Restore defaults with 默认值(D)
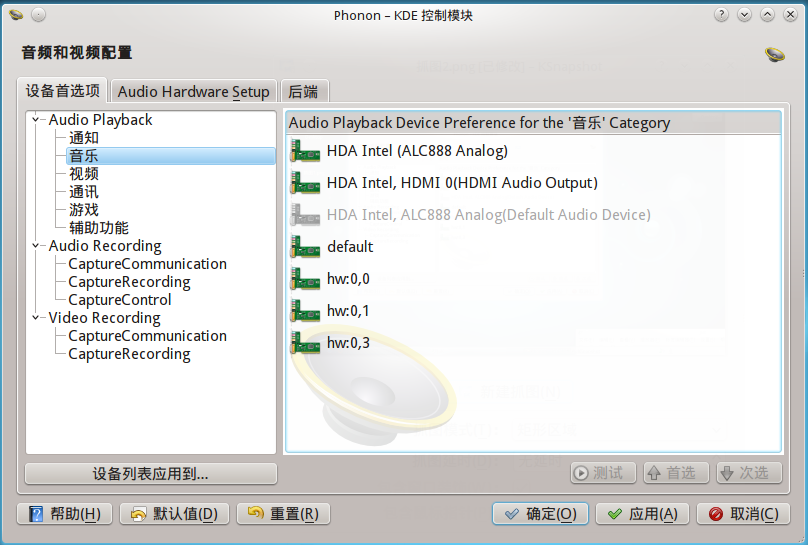 174,514
